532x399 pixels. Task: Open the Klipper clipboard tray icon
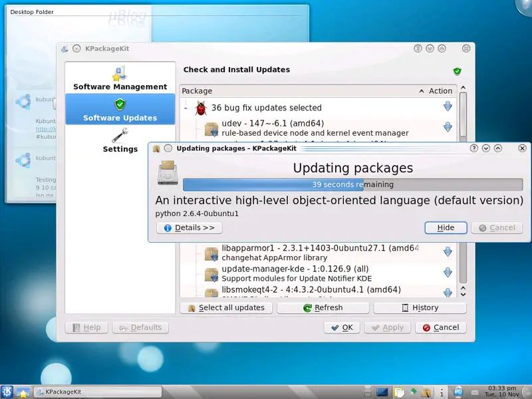click(x=400, y=392)
